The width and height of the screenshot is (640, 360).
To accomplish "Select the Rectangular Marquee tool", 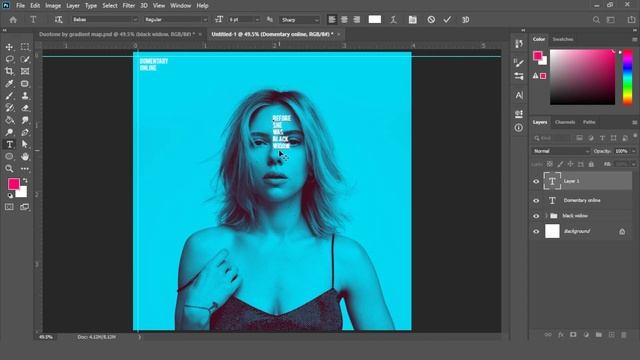I will (25, 47).
